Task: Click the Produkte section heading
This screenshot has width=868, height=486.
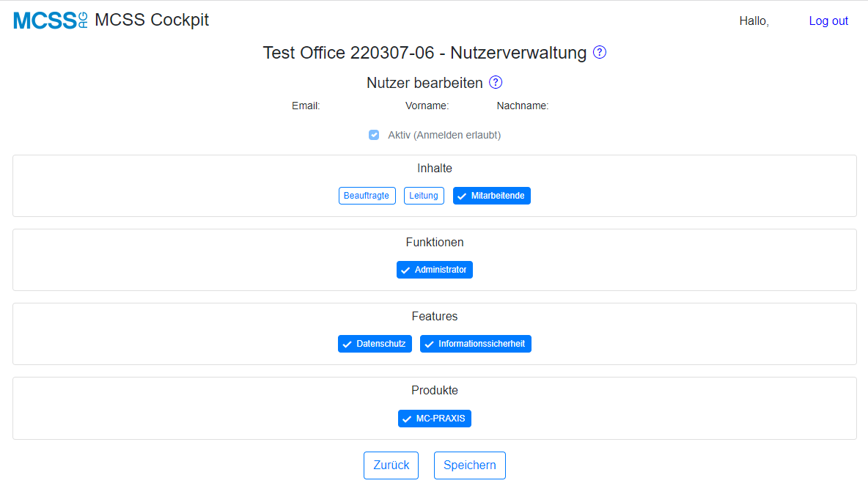Action: [435, 390]
